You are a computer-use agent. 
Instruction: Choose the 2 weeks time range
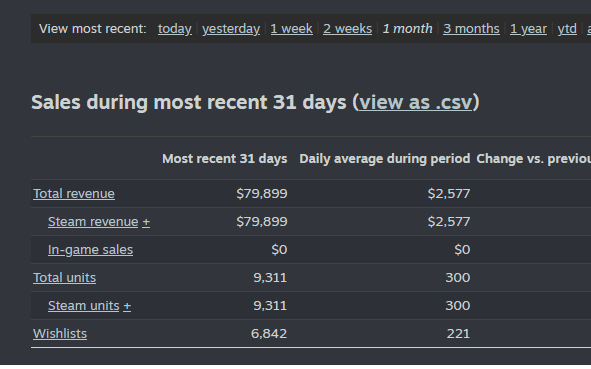347,29
